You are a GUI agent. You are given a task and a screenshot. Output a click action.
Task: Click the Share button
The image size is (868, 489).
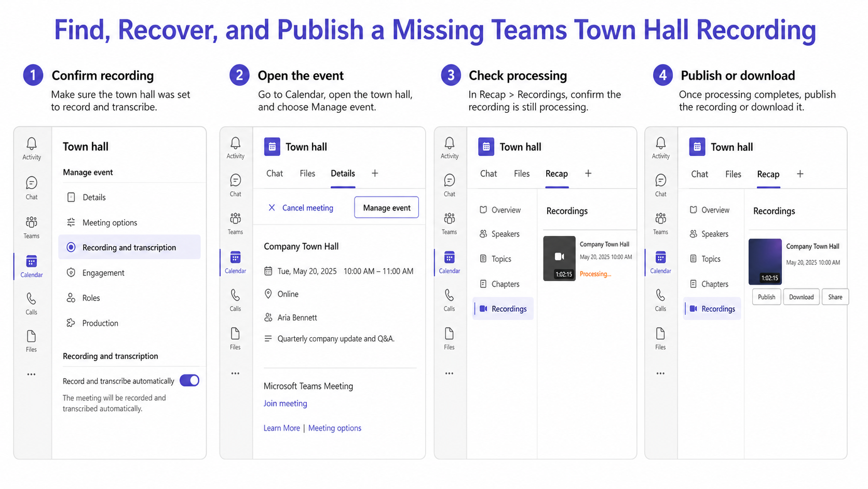(x=835, y=297)
